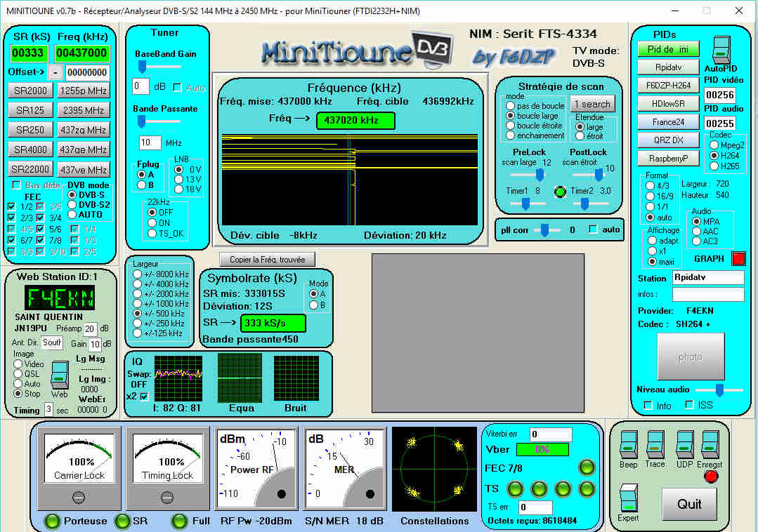Select AAC audio option
This screenshot has width=758, height=532.
(x=697, y=231)
